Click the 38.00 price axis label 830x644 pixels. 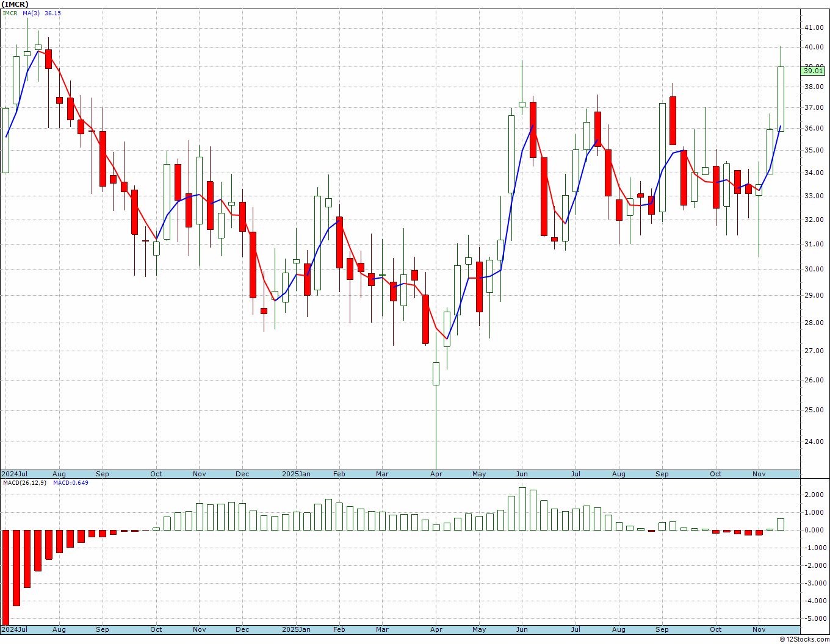pos(813,87)
